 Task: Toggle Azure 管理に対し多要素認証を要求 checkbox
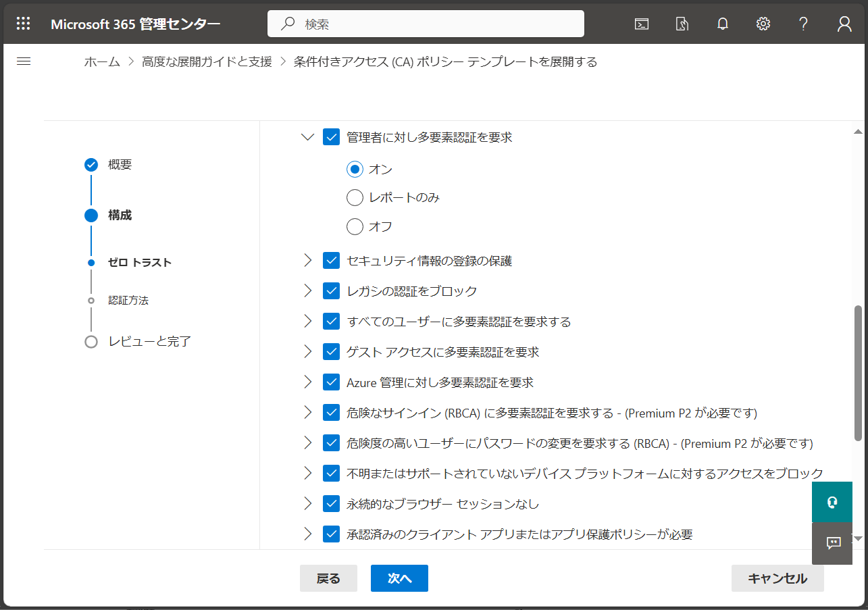tap(331, 382)
